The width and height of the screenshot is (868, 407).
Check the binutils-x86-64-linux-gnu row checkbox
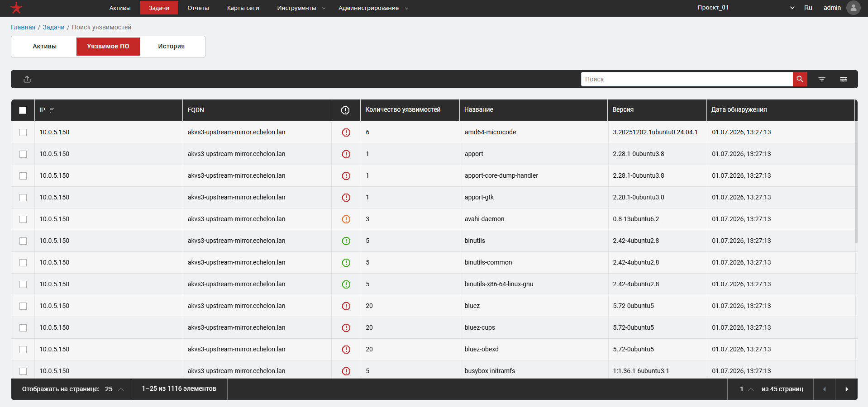pyautogui.click(x=23, y=284)
